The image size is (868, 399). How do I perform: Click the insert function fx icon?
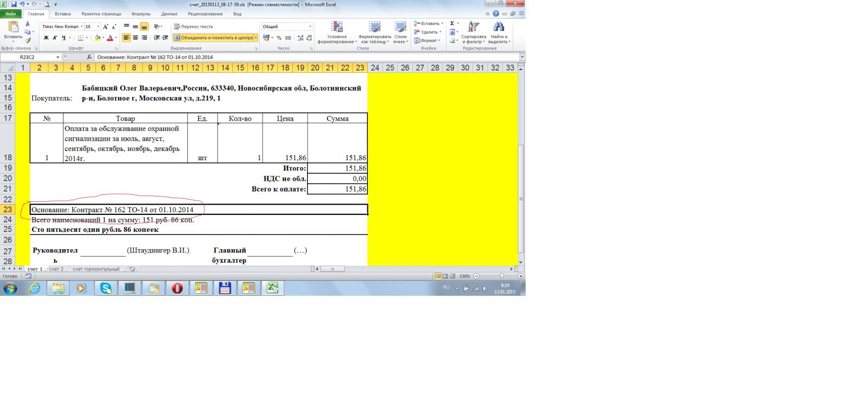click(89, 57)
